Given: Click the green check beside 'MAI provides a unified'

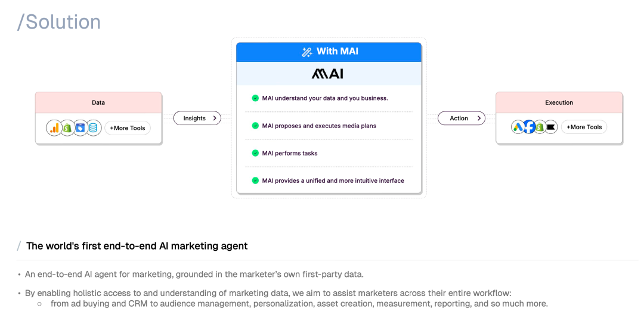Looking at the screenshot, I should pyautogui.click(x=255, y=180).
